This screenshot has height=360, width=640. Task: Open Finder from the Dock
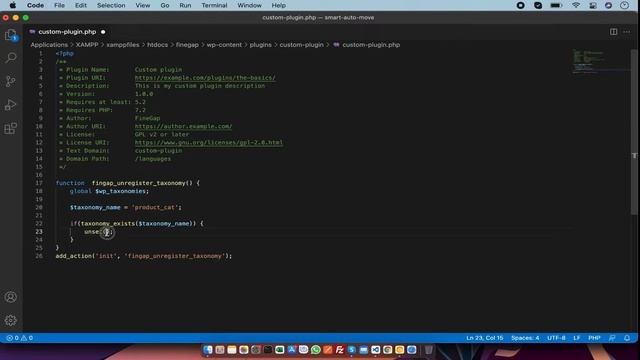click(x=208, y=350)
